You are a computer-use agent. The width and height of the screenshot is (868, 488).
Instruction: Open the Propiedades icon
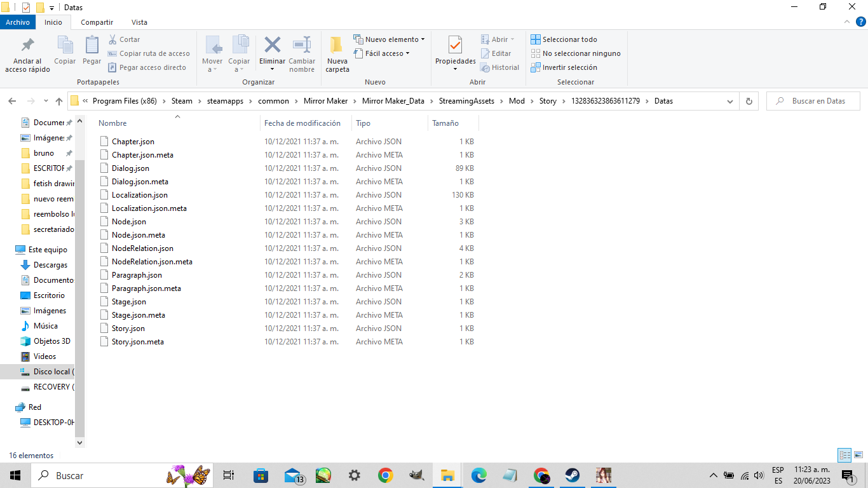click(x=455, y=46)
